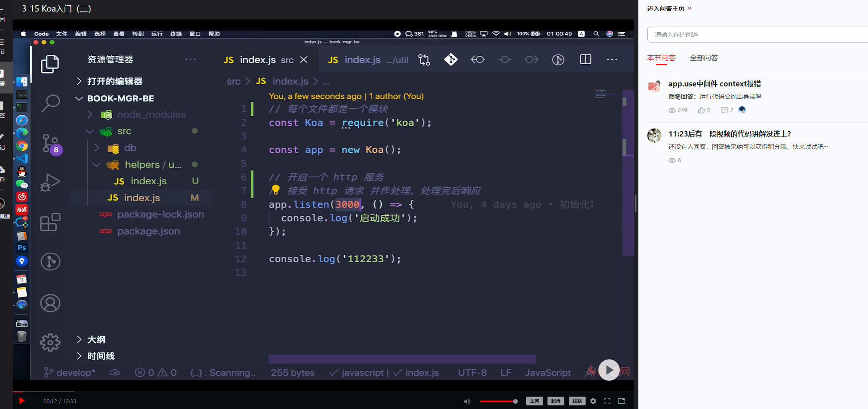Screen dimensions: 868x409
Task: Close the index.js src editor tab
Action: [x=304, y=59]
